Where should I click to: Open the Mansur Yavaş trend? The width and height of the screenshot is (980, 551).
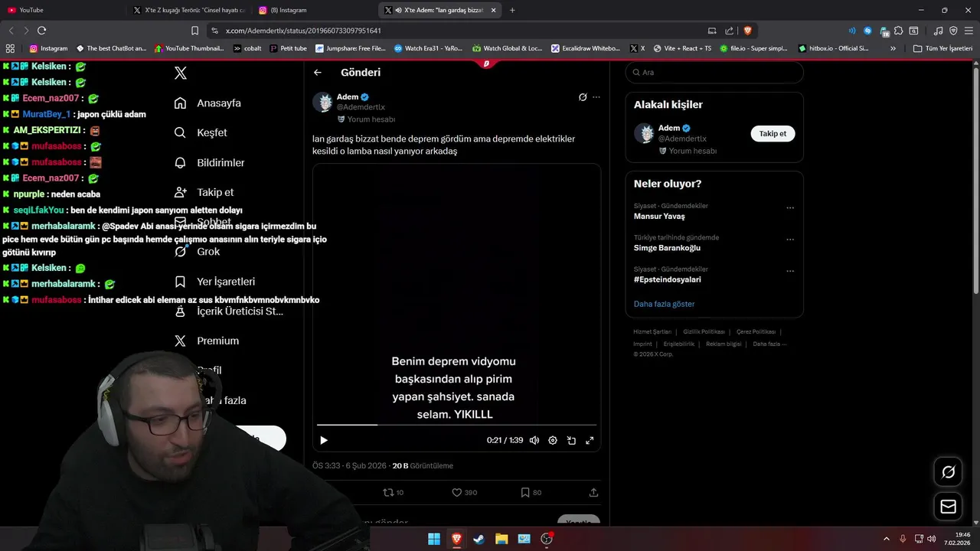[659, 217]
